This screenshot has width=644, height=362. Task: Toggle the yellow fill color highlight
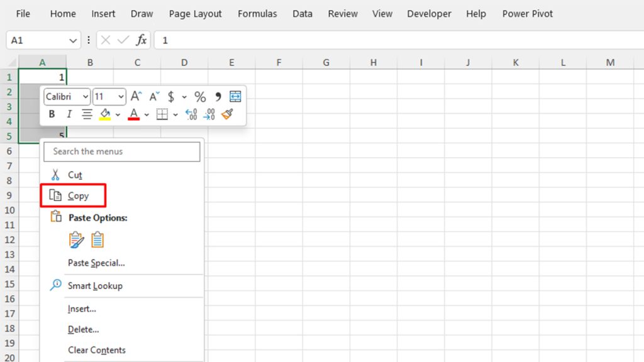[x=106, y=114]
